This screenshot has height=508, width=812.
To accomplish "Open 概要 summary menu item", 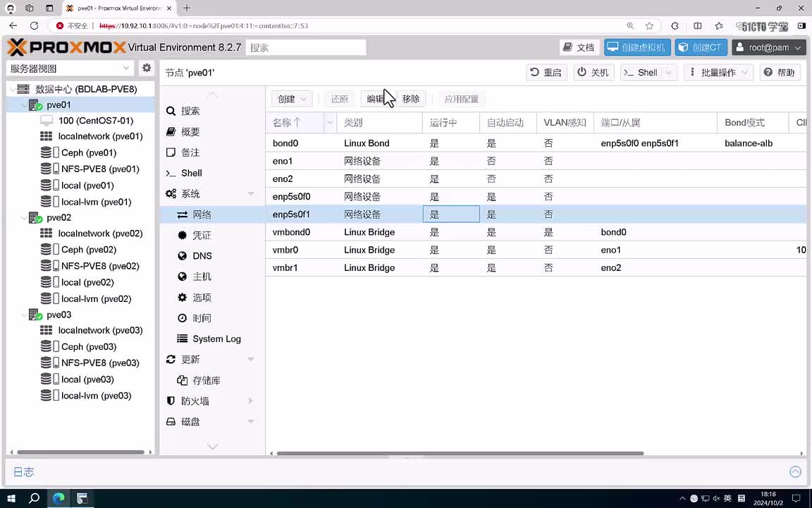I will click(x=213, y=132).
